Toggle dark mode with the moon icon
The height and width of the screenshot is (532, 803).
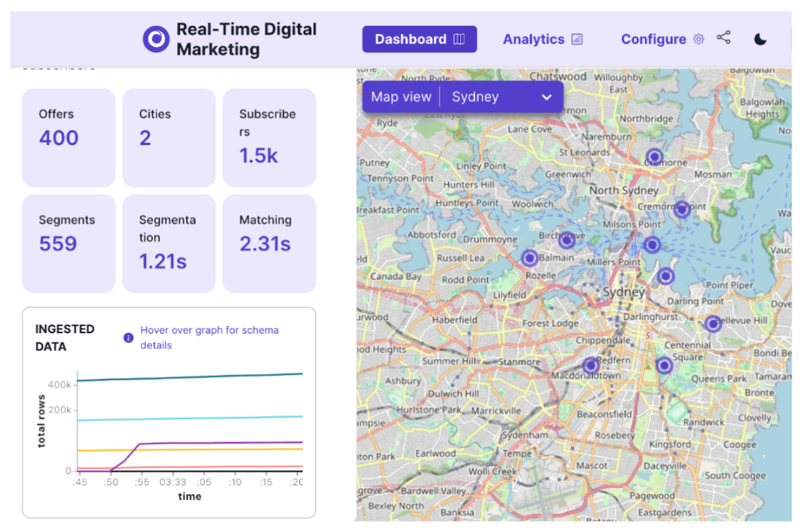(760, 39)
